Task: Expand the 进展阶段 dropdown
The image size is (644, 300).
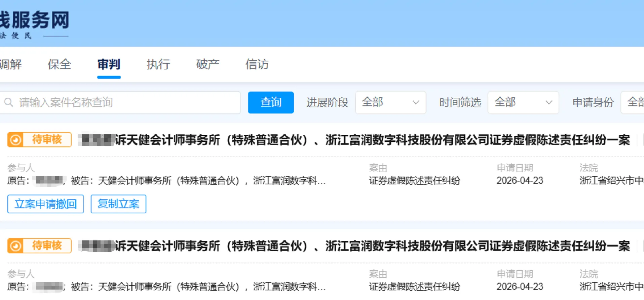Action: 390,102
